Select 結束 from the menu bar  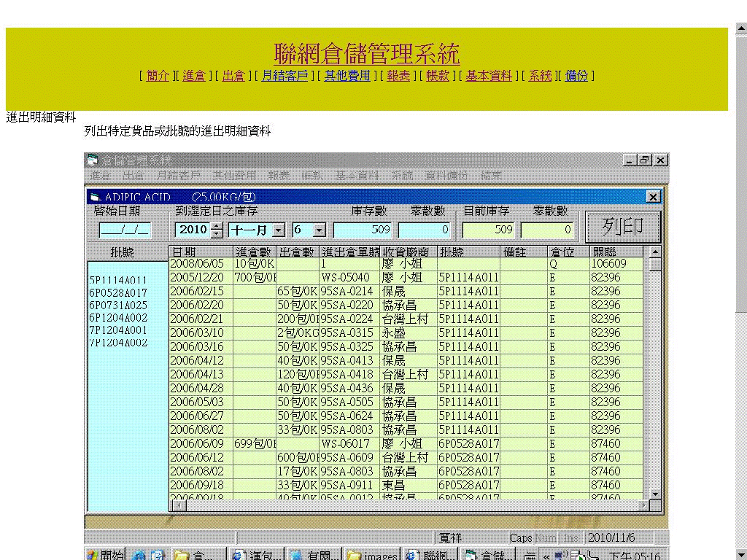(x=490, y=175)
